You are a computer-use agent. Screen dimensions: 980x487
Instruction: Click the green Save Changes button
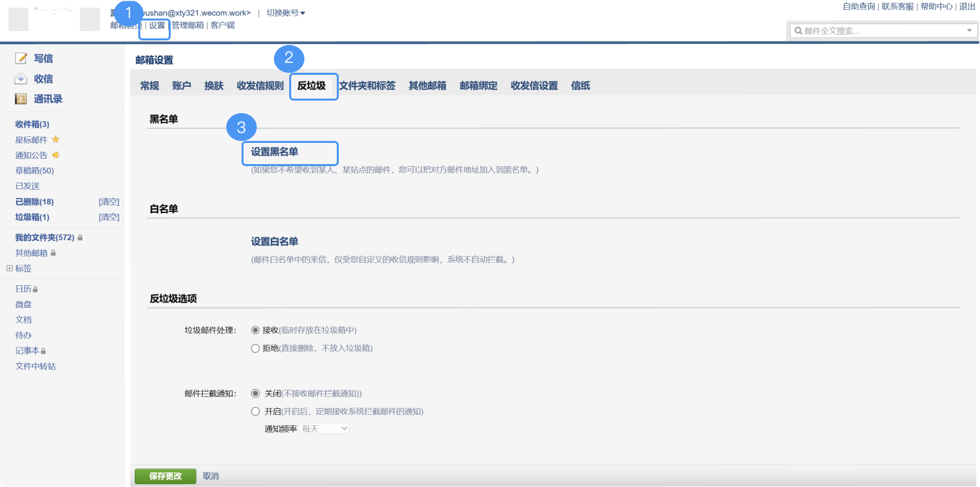(x=165, y=476)
